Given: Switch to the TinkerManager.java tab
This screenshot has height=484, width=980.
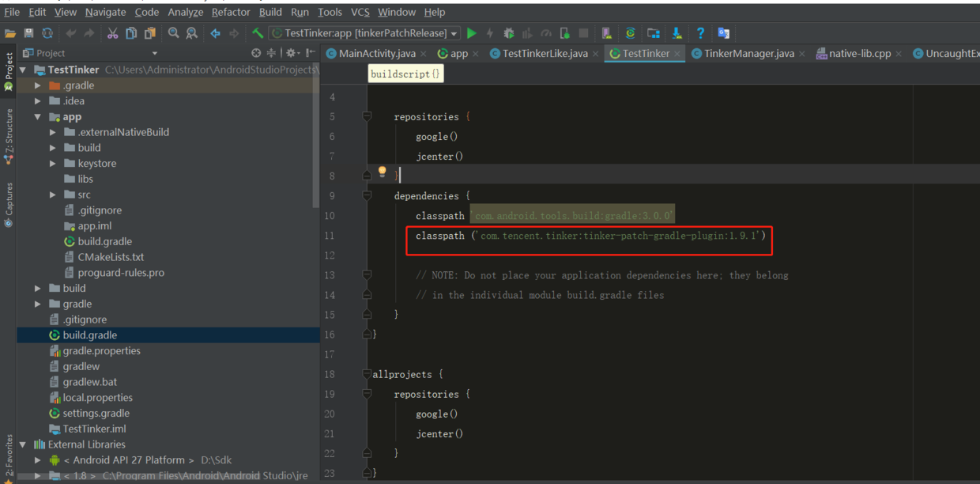Looking at the screenshot, I should click(x=748, y=53).
